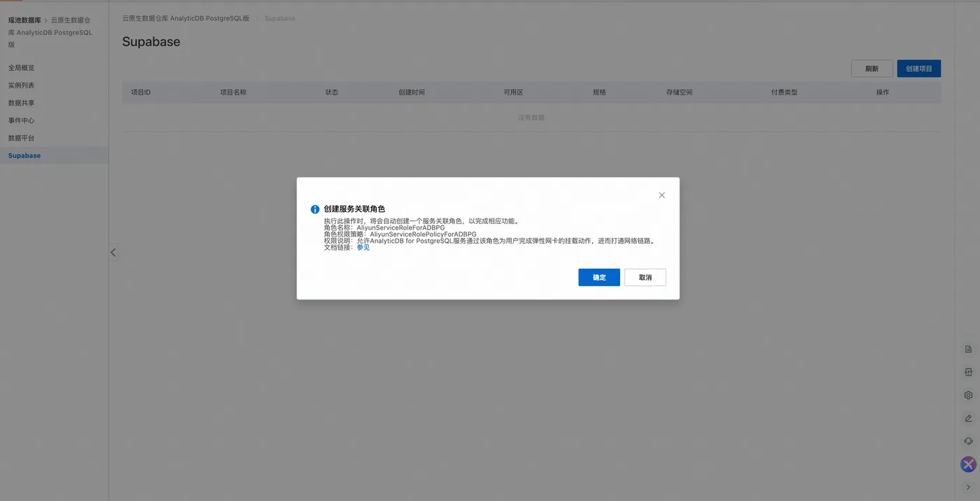
Task: Open the settings gear in the right toolbar
Action: [x=968, y=395]
